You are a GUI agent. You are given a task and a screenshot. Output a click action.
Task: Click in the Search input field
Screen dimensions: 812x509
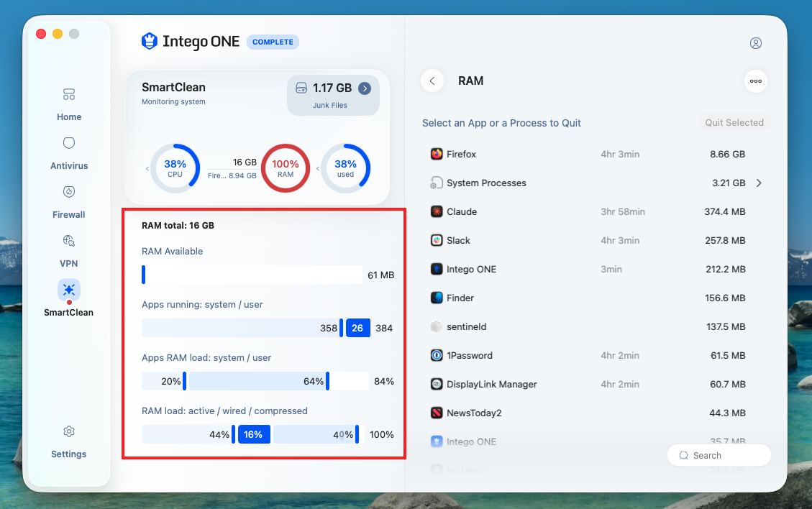[x=719, y=455]
